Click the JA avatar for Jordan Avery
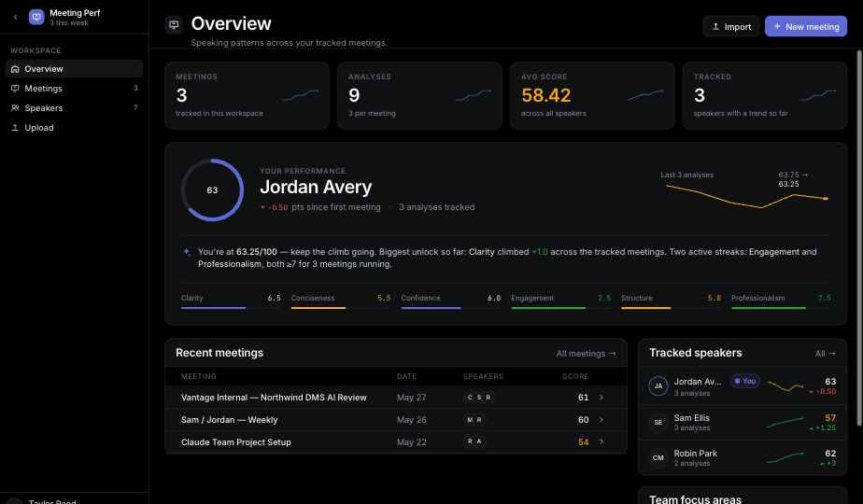Image resolution: width=863 pixels, height=504 pixels. pyautogui.click(x=658, y=385)
